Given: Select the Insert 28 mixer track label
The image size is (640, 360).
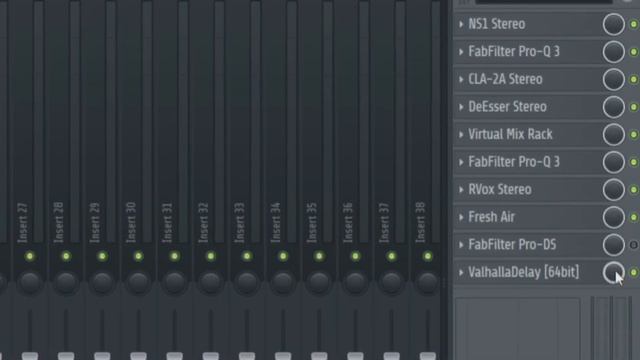Looking at the screenshot, I should pos(58,222).
